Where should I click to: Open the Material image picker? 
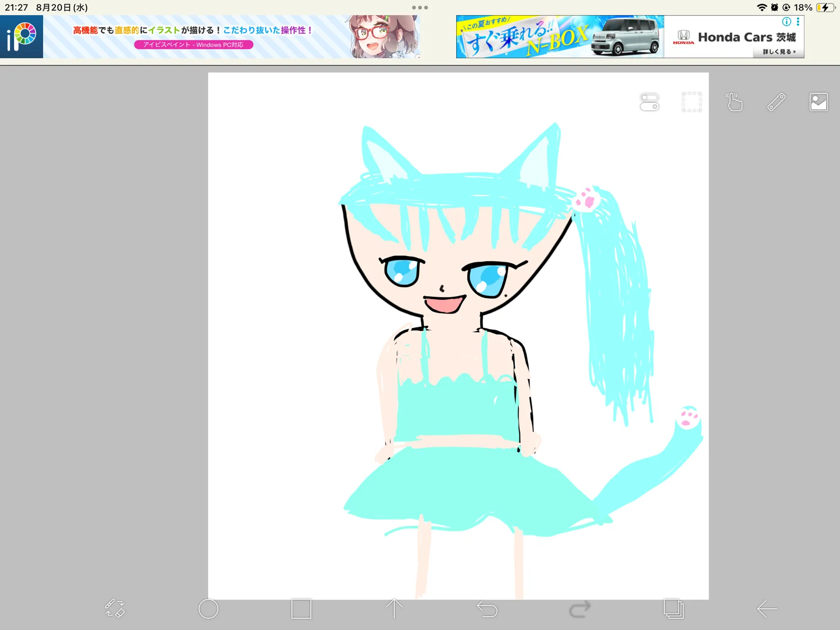coord(818,102)
